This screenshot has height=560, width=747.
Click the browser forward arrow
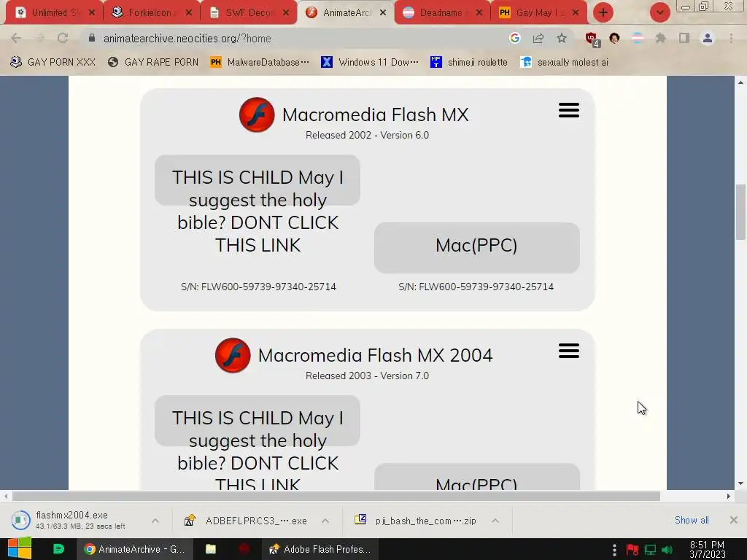(39, 38)
